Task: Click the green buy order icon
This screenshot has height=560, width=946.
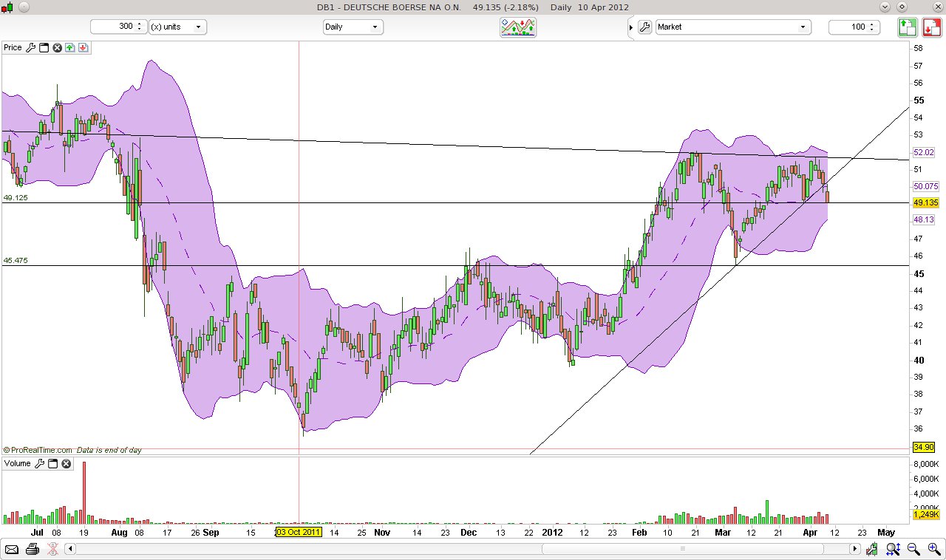Action: pyautogui.click(x=908, y=27)
